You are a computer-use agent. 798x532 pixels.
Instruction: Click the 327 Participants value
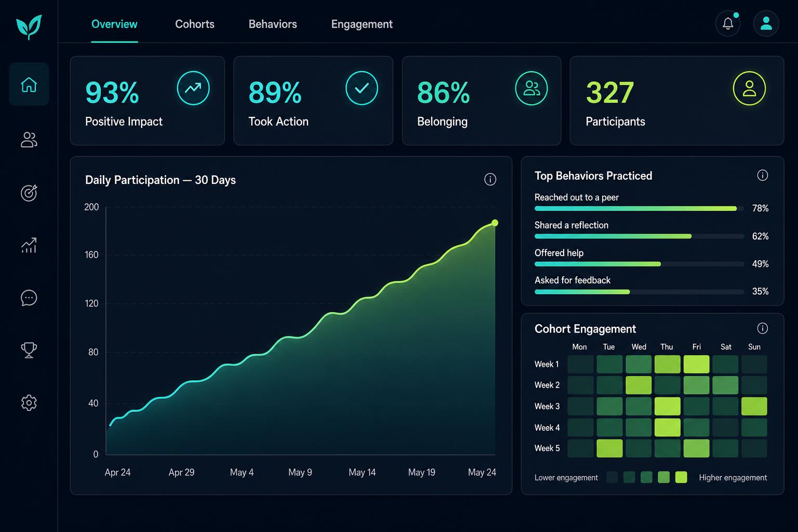610,93
